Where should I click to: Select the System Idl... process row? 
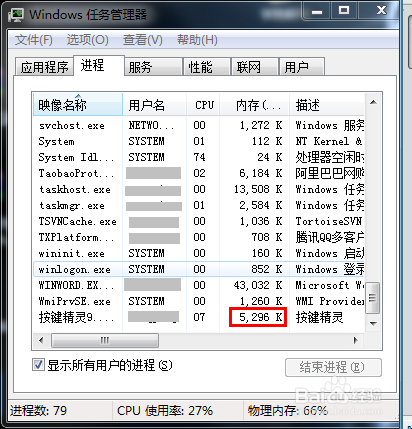coord(199,157)
